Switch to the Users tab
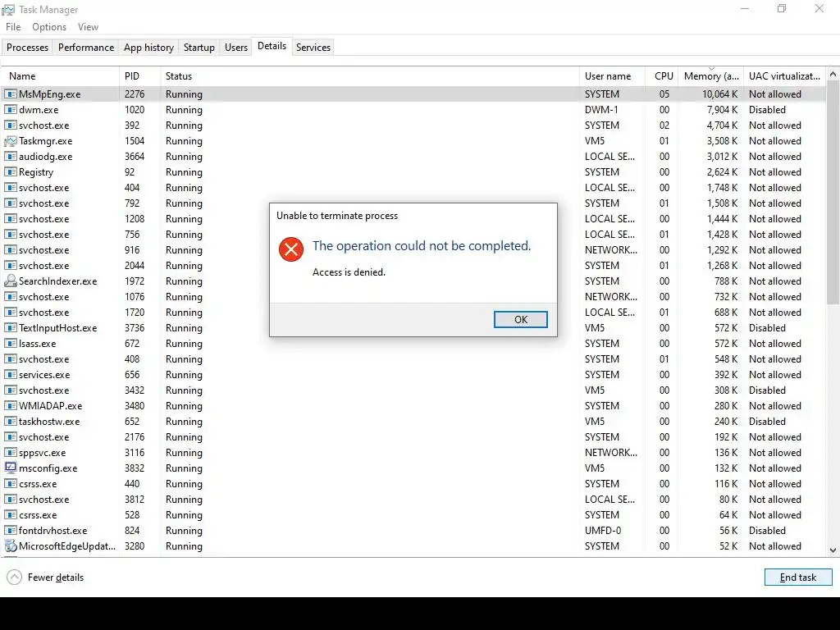The image size is (840, 630). coord(236,47)
